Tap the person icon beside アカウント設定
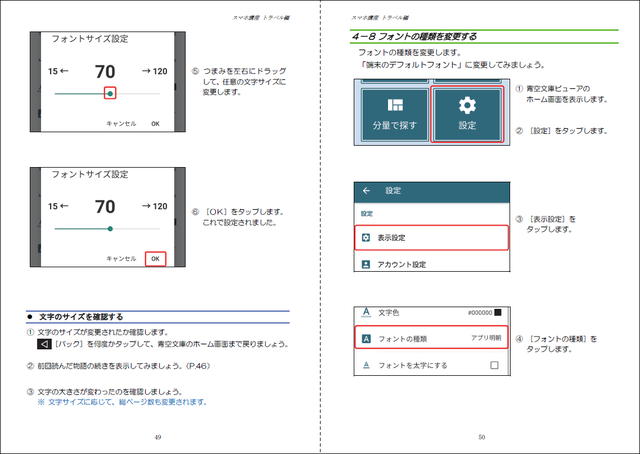Viewport: 640px width, 454px height. (x=366, y=265)
